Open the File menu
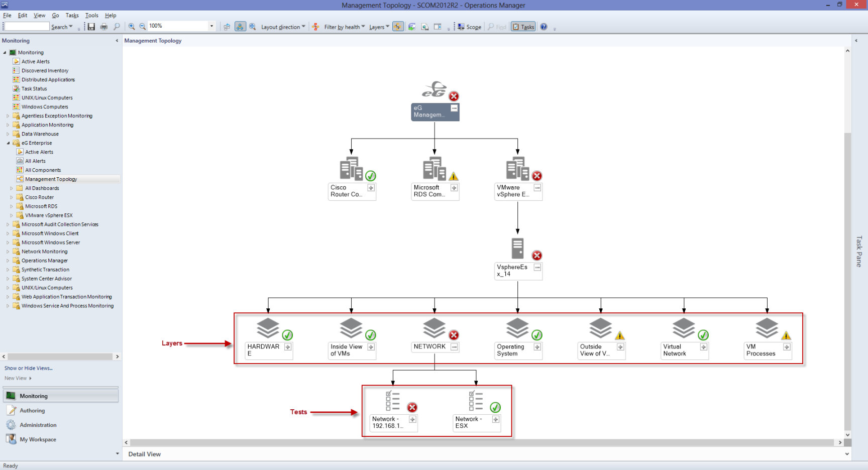Image resolution: width=868 pixels, height=470 pixels. click(7, 16)
